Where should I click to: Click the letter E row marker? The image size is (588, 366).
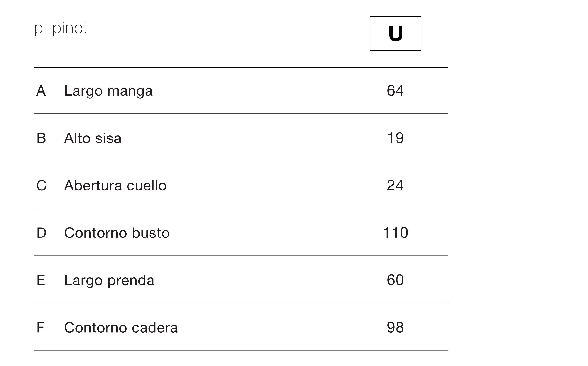(41, 280)
